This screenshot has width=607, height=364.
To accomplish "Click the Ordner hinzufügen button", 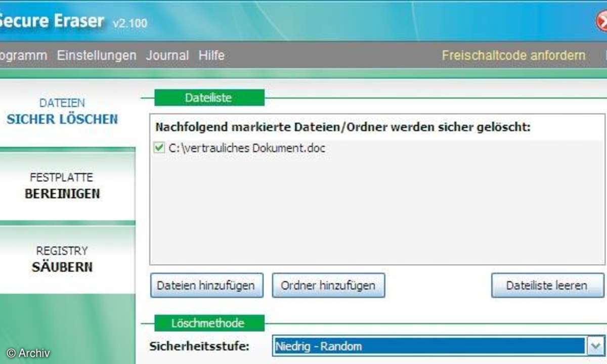I will tap(328, 285).
